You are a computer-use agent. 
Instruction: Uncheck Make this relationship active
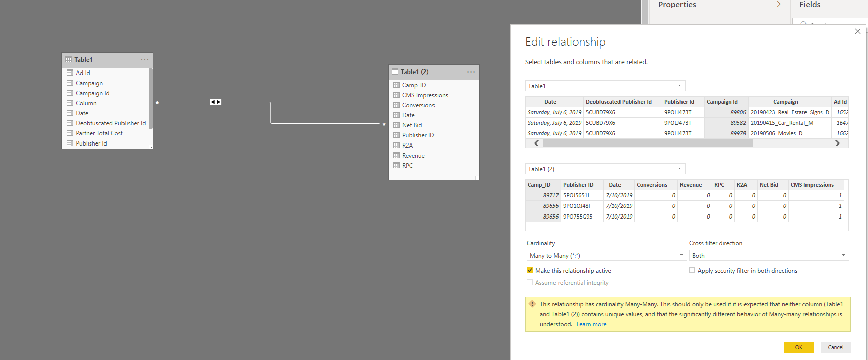point(530,271)
